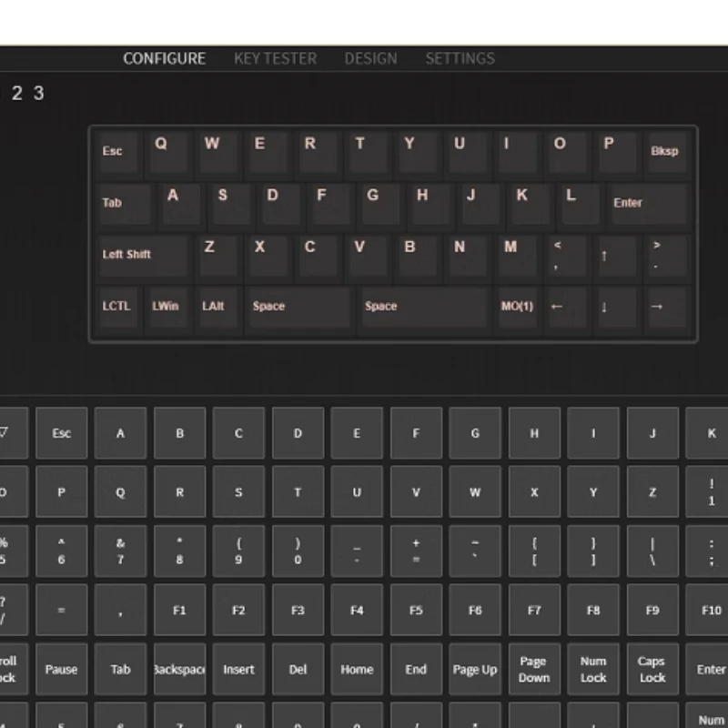Choose the ( 9 keycode
This screenshot has height=728, width=728.
(x=238, y=551)
